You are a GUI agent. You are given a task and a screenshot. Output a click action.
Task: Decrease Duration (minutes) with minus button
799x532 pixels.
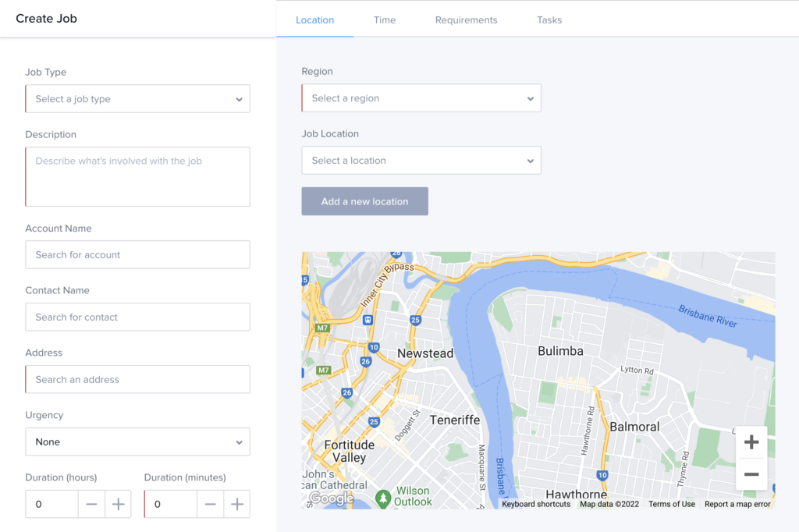click(210, 505)
